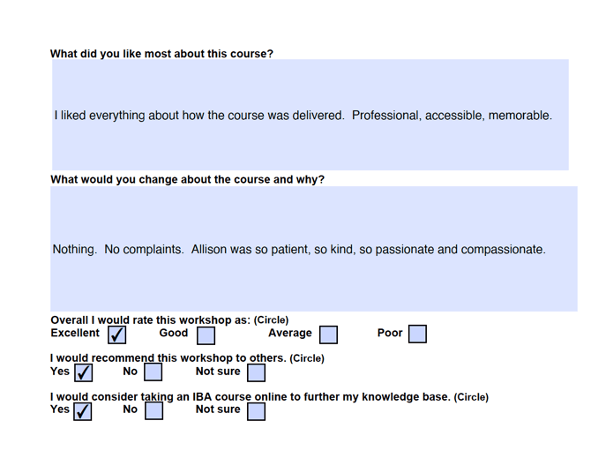Screen dimensions: 590x450
Task: Check No box for IBA online course
Action: 154,410
